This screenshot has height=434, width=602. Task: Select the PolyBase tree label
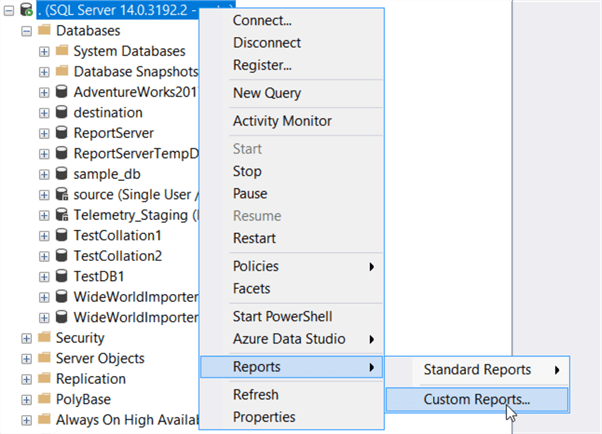tap(83, 399)
